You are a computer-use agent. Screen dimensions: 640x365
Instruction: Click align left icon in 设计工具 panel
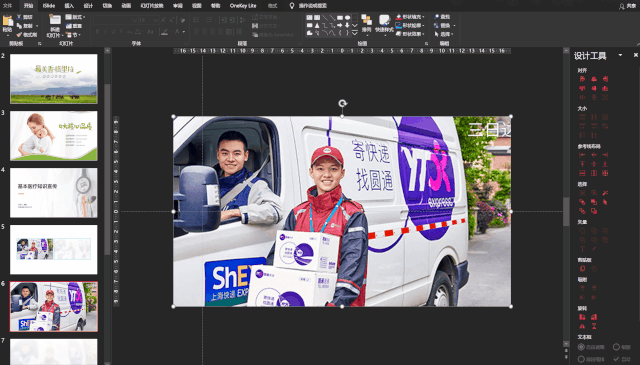click(x=582, y=79)
